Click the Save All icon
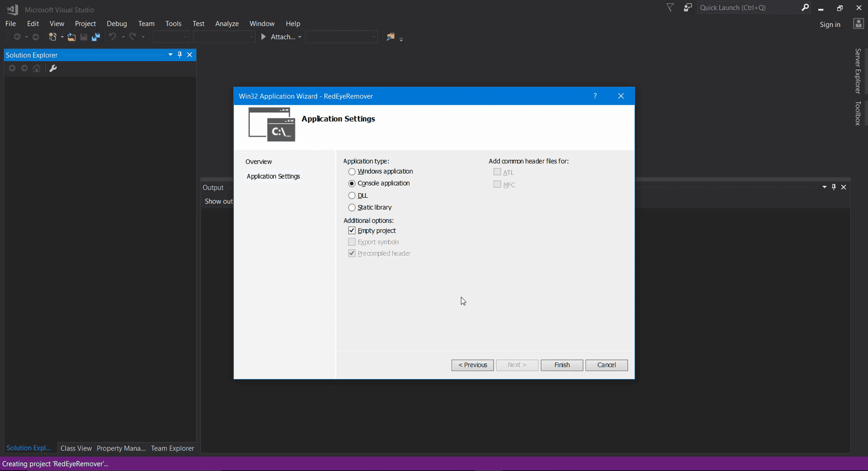 coord(95,37)
